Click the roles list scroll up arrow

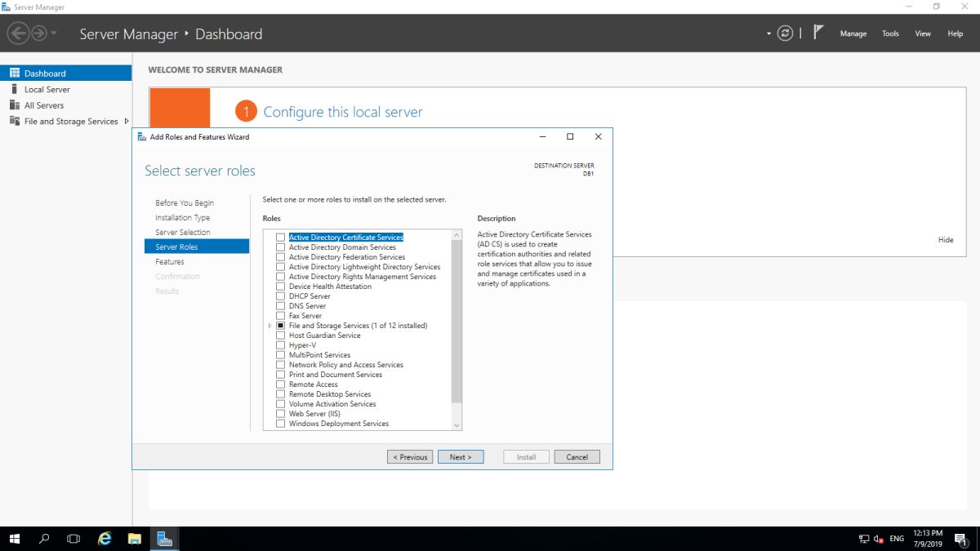(457, 236)
